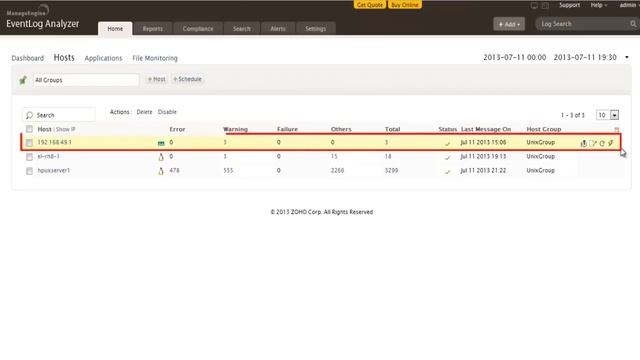Open the + Add dropdown button
The width and height of the screenshot is (640, 360).
(x=509, y=24)
